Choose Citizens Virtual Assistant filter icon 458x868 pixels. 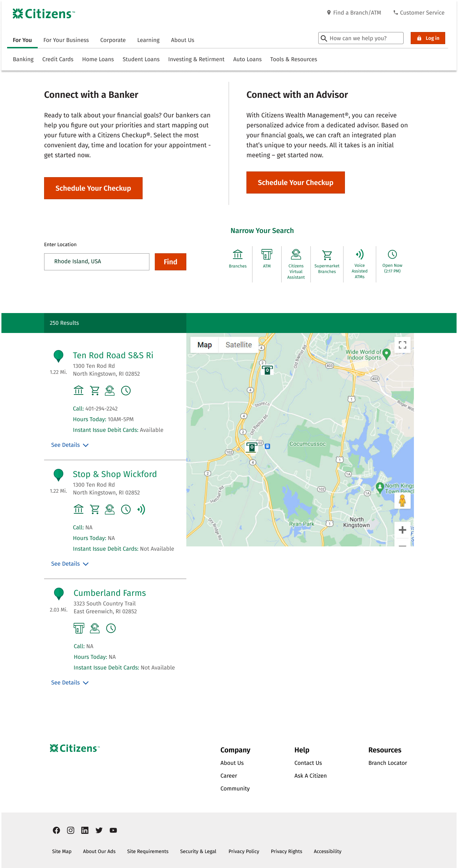(x=296, y=255)
